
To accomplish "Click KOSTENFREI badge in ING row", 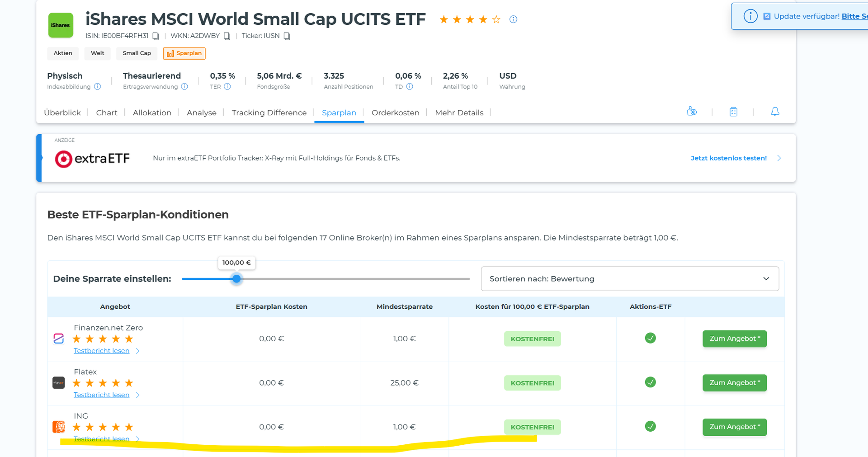I will pyautogui.click(x=533, y=427).
